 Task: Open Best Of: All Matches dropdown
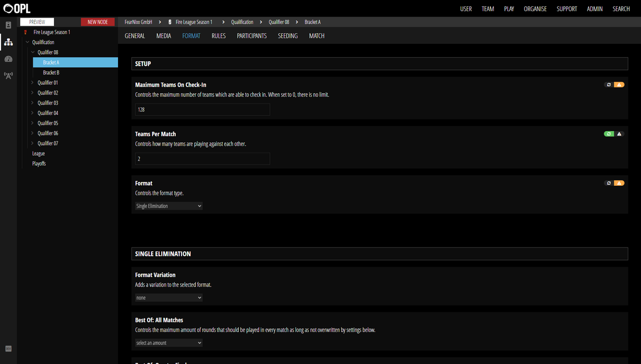point(169,343)
